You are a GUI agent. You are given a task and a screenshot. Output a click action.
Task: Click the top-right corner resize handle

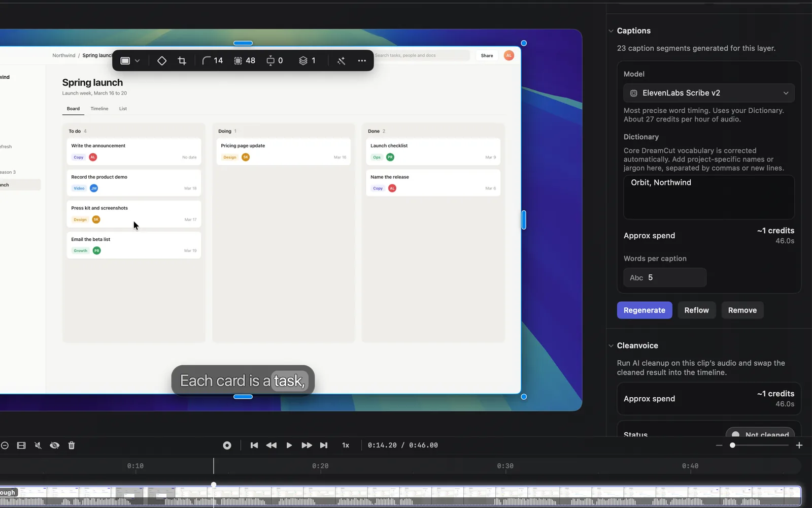coord(524,43)
